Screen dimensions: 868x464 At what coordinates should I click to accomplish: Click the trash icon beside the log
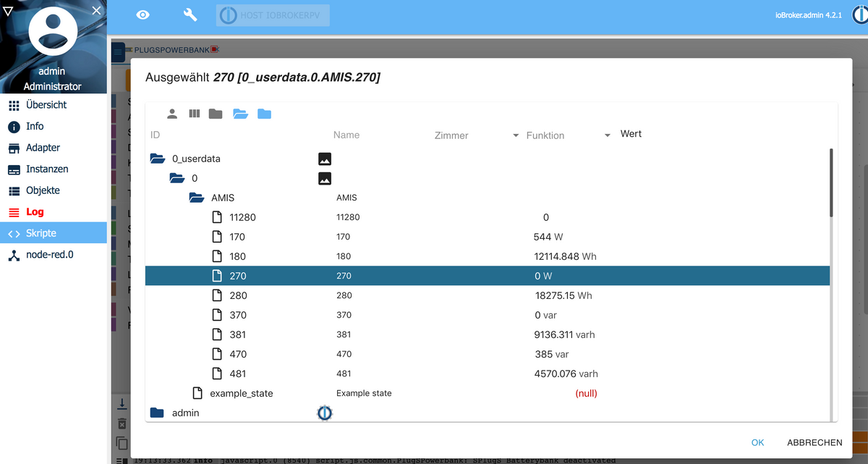tap(122, 423)
